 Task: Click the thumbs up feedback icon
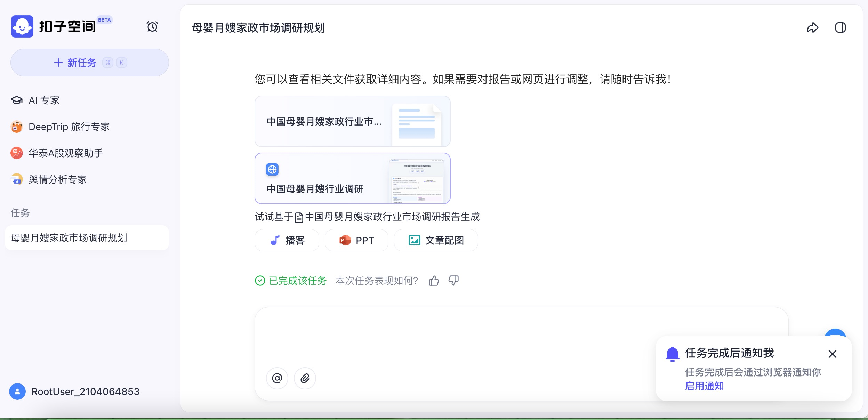434,281
